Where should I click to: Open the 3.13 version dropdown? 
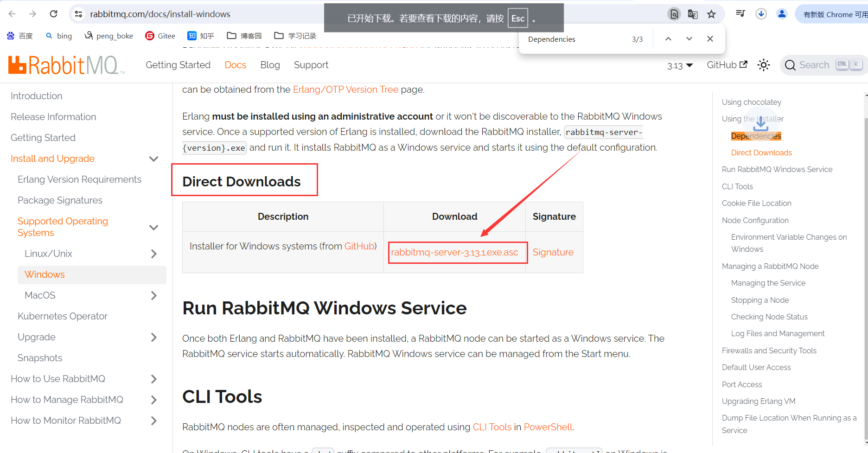pos(680,65)
